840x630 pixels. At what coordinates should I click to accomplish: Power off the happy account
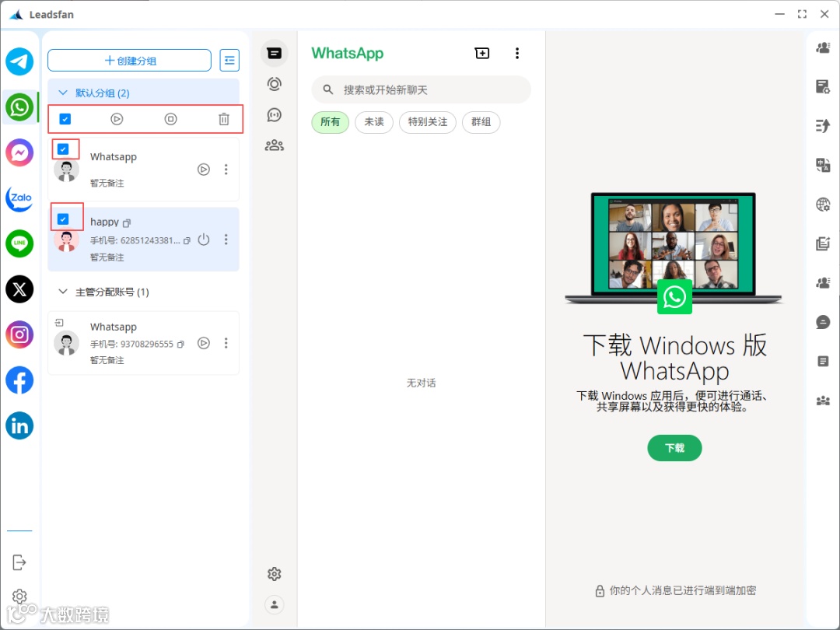204,240
